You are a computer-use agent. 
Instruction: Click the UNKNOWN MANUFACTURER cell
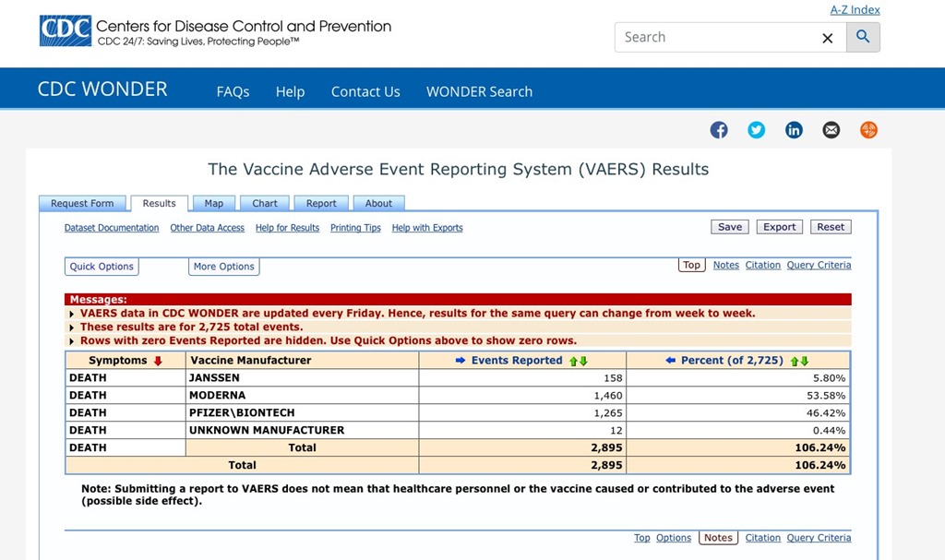302,431
